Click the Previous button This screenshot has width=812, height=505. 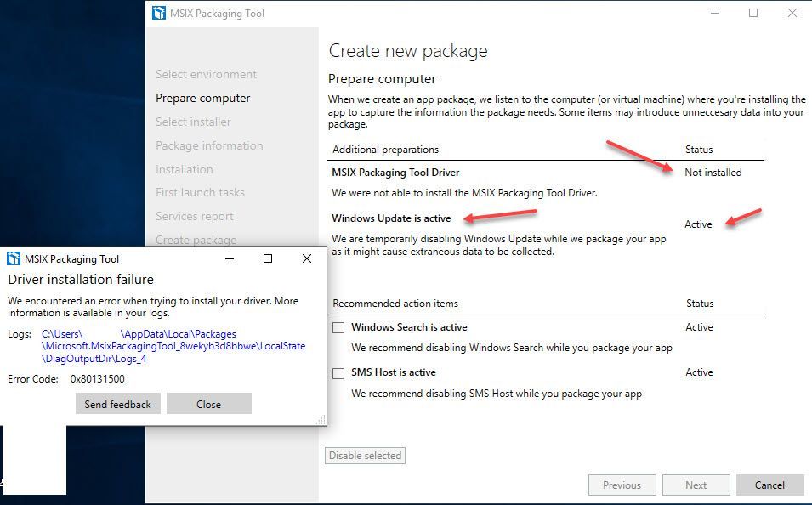[622, 485]
